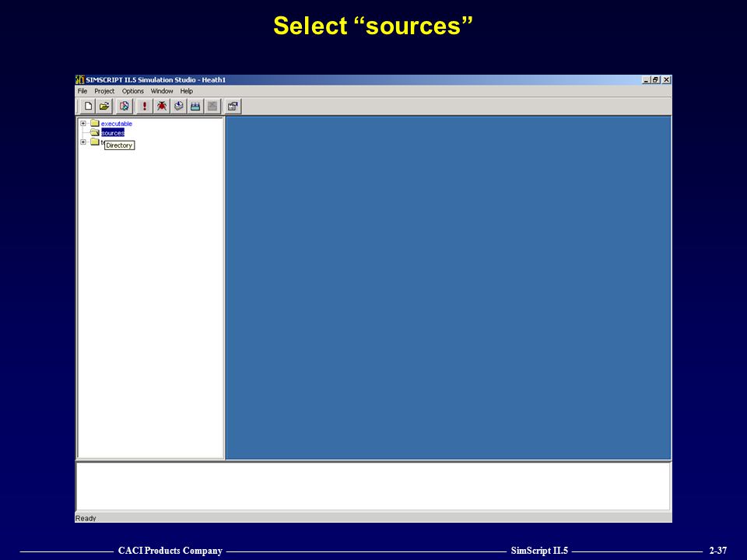747x560 pixels.
Task: Click the pie-chart arrow toolbar icon
Action: (x=124, y=107)
